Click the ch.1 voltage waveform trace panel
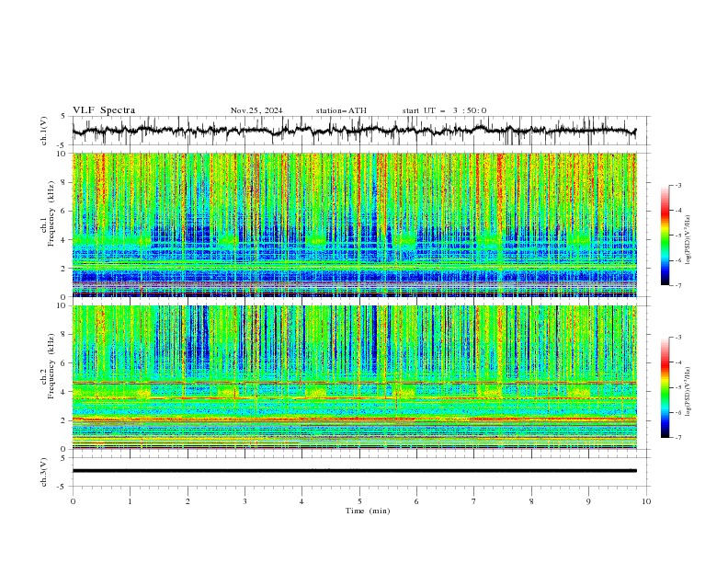The width and height of the screenshot is (728, 563). click(360, 131)
